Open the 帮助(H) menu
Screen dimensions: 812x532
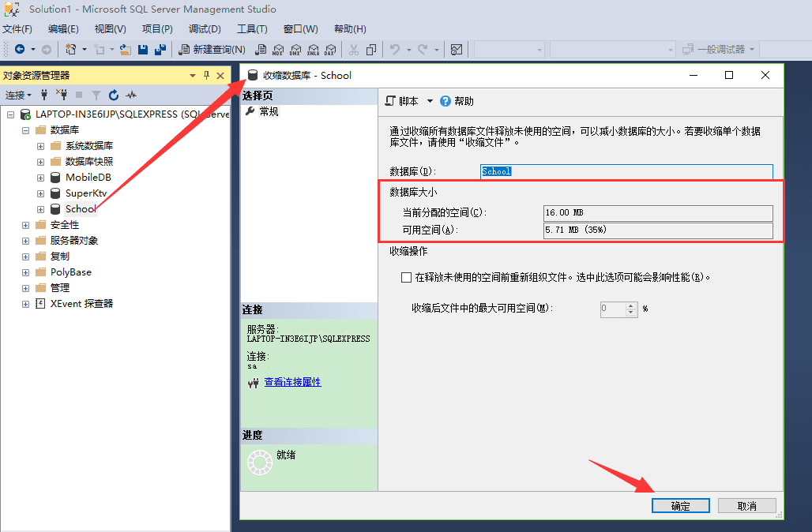350,29
